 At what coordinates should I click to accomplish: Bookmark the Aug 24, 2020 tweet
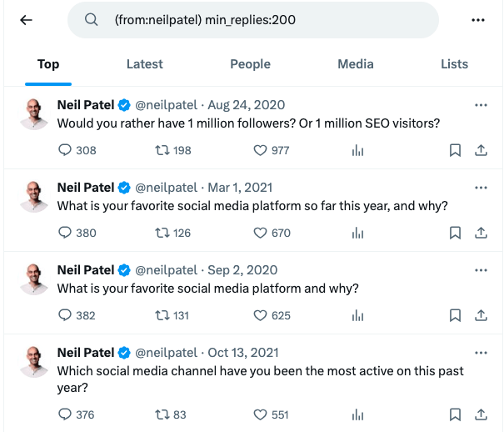pyautogui.click(x=455, y=151)
